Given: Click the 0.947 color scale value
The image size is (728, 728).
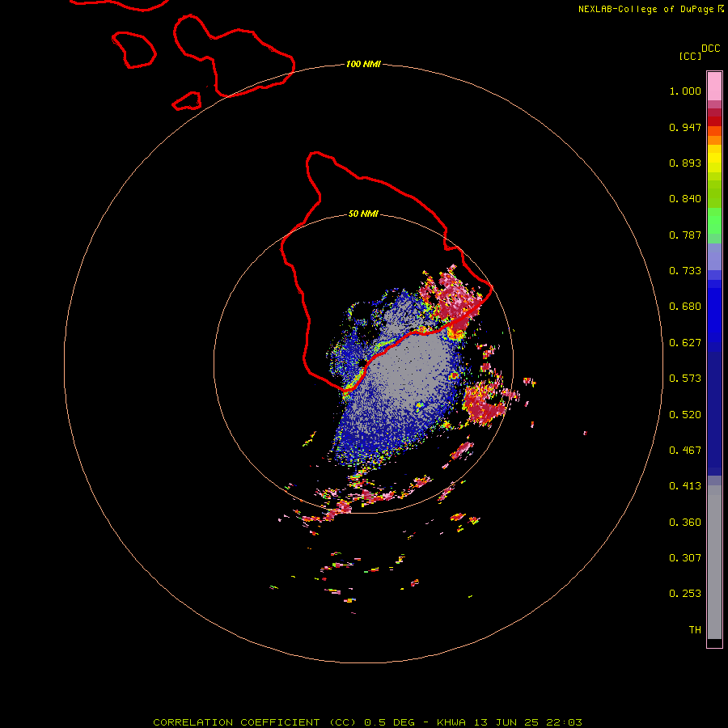Looking at the screenshot, I should tap(685, 127).
